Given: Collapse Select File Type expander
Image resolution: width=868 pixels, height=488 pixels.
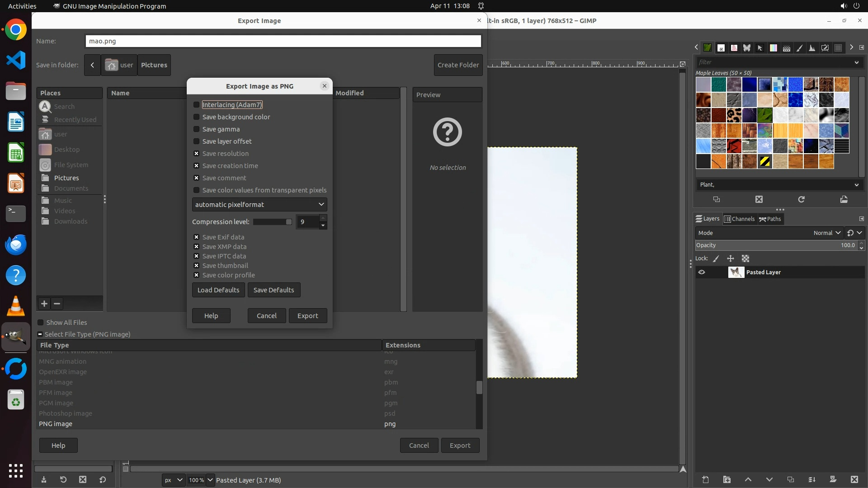Looking at the screenshot, I should (x=40, y=334).
